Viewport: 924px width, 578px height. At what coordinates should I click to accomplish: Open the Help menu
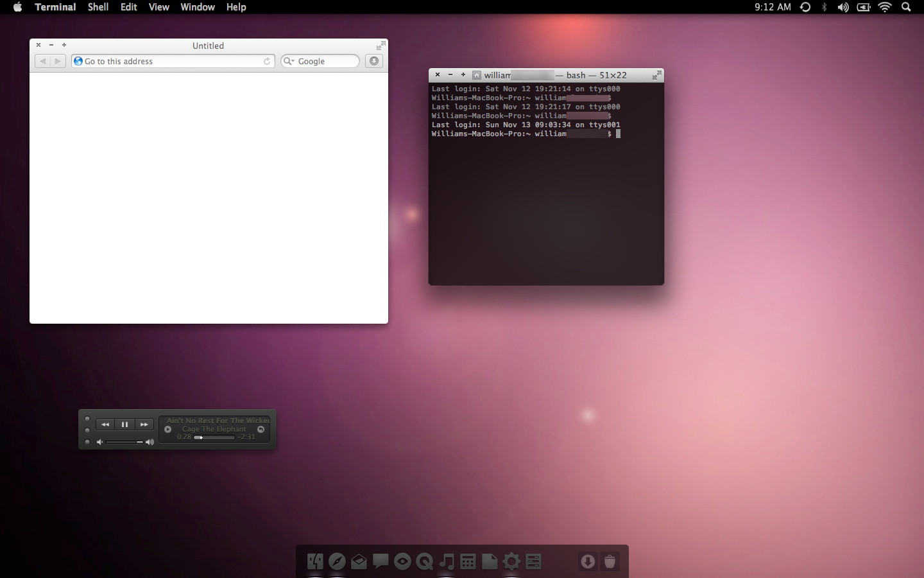[x=236, y=7]
